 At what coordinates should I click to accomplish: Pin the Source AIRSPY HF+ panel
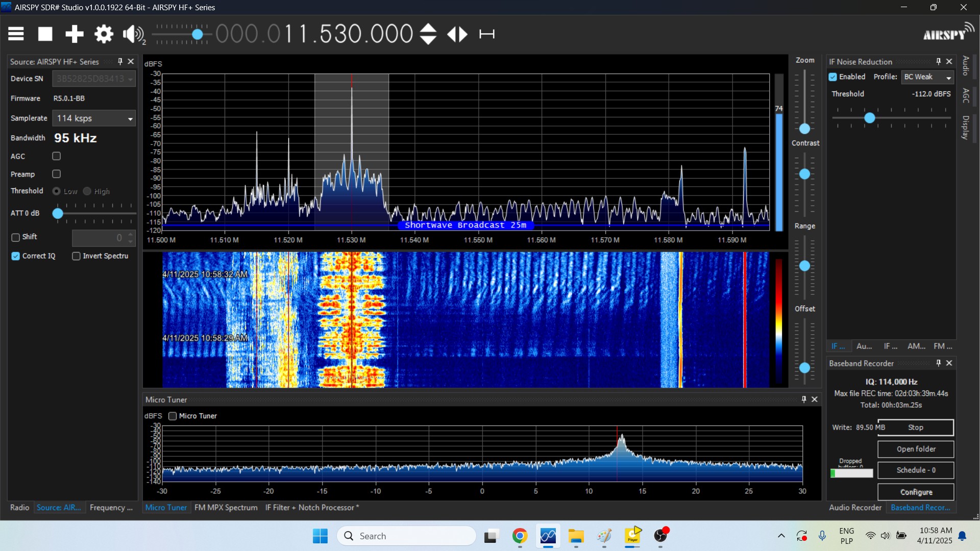click(x=120, y=61)
